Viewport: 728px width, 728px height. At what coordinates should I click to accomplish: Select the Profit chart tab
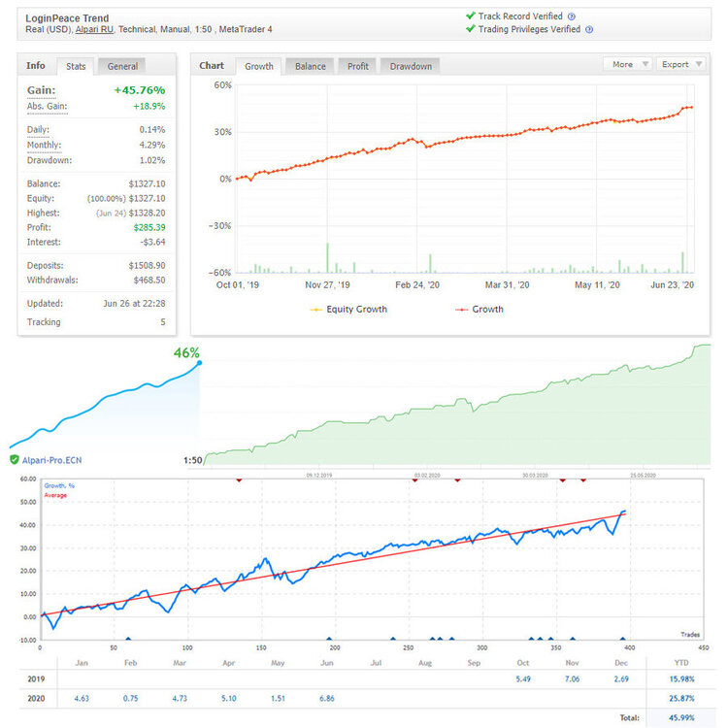(x=357, y=66)
